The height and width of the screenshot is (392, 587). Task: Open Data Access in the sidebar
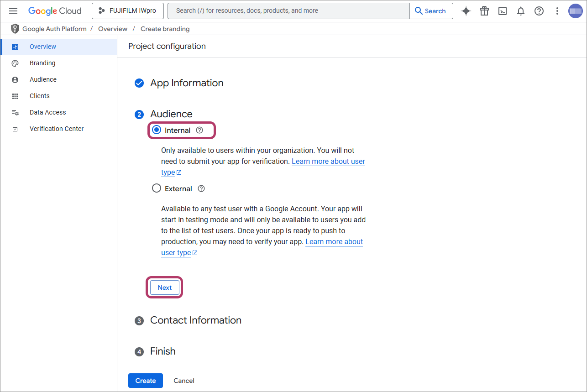coord(47,112)
